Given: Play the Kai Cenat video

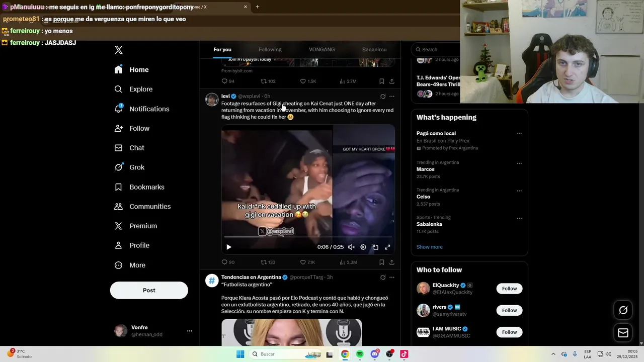Looking at the screenshot, I should click(x=229, y=247).
